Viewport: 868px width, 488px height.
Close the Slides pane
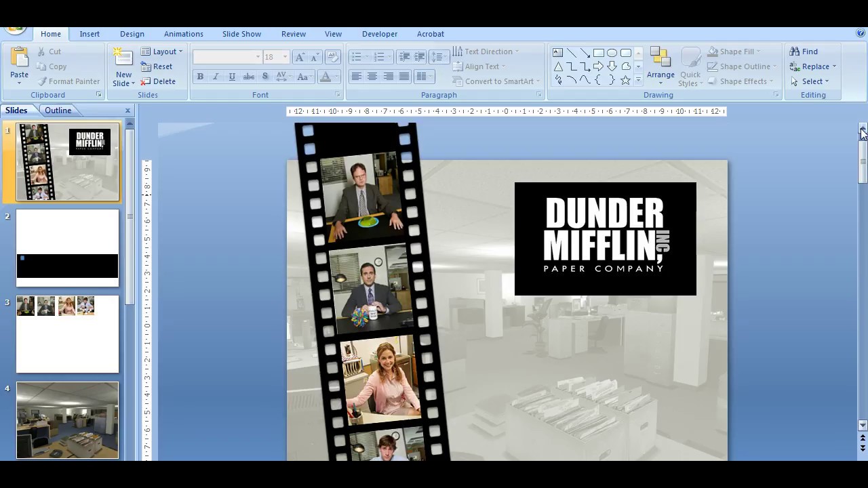click(127, 110)
